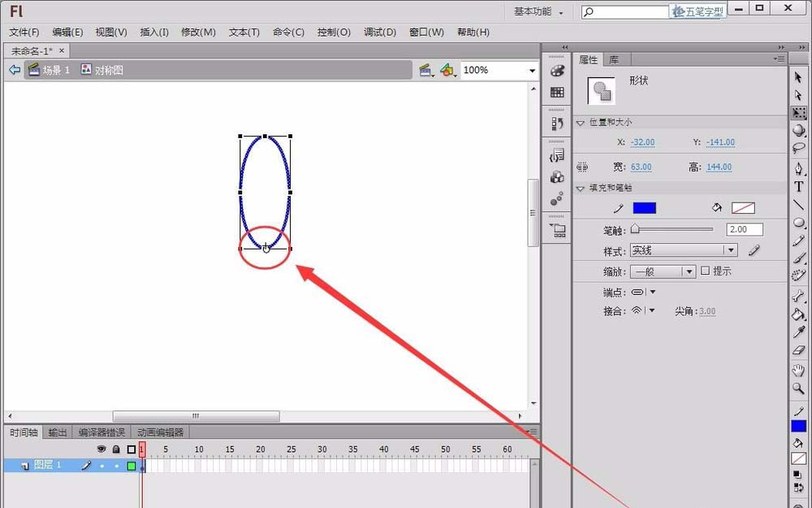This screenshot has height=508, width=812.
Task: Select the Line tool
Action: click(x=798, y=204)
